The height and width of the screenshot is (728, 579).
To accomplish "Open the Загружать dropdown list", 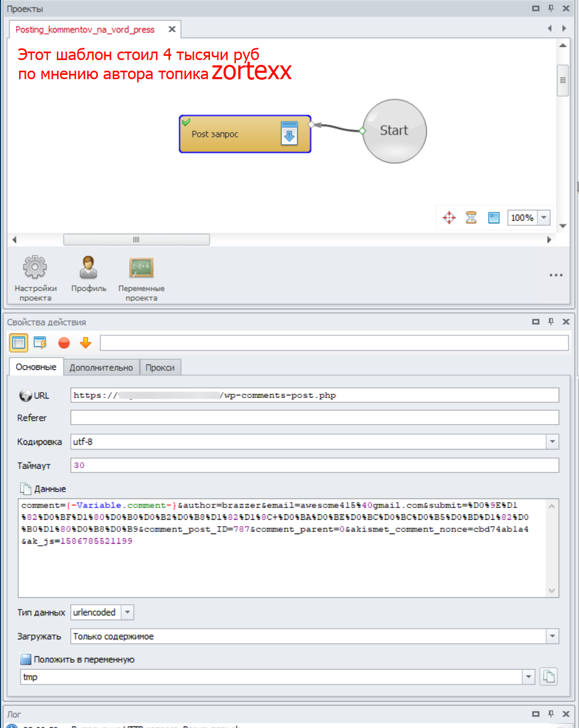I will click(x=552, y=636).
